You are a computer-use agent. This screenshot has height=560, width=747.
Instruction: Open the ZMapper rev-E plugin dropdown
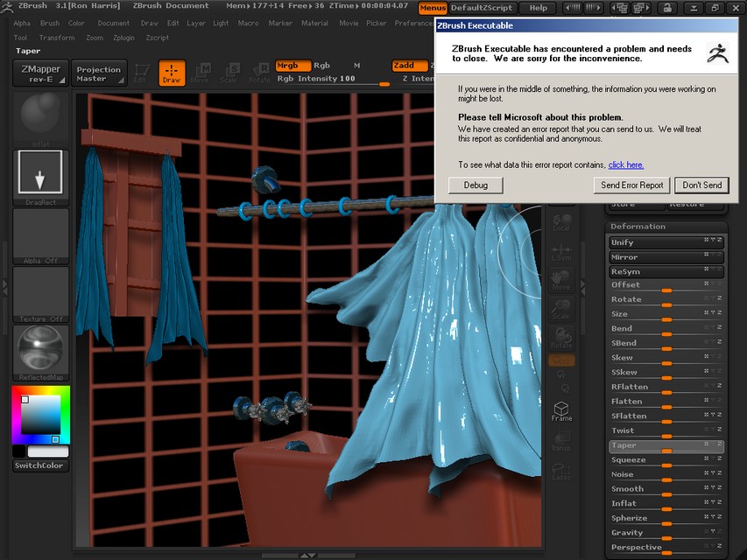41,73
